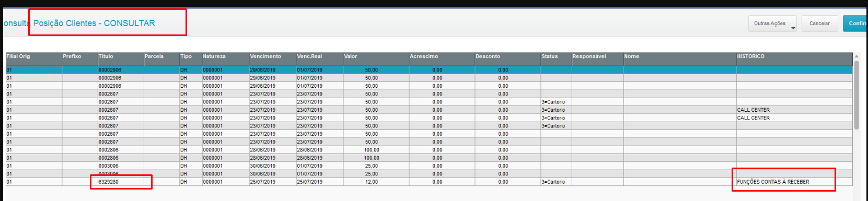Click the scrollbar up arrow above the table
Viewport: 868px width, 201px height.
(857, 56)
